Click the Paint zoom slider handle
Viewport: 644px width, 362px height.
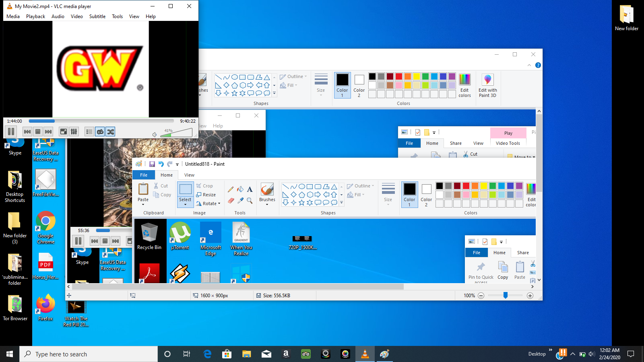pyautogui.click(x=506, y=296)
